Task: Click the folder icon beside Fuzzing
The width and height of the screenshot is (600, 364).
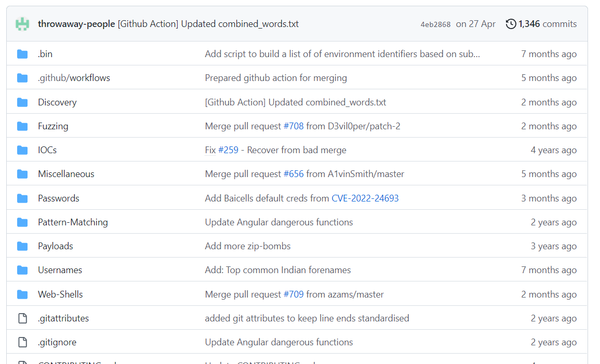Action: click(22, 126)
